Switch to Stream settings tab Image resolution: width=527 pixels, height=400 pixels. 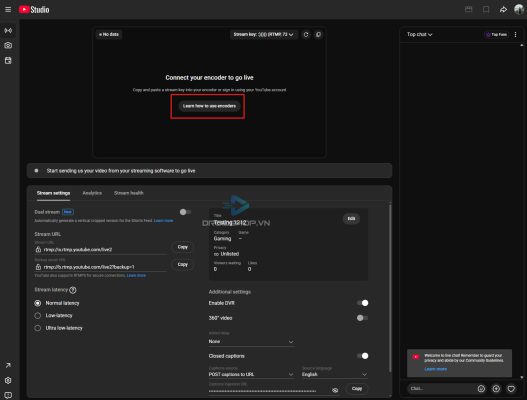[x=53, y=193]
